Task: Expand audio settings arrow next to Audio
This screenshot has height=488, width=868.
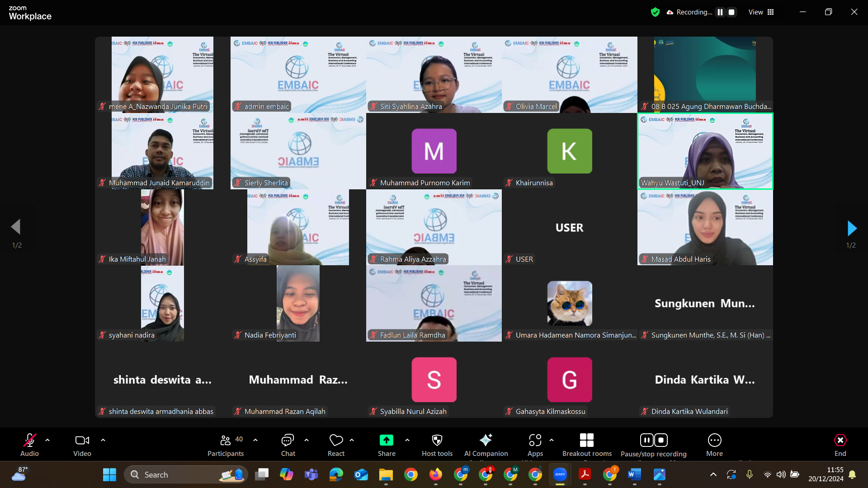Action: click(47, 440)
